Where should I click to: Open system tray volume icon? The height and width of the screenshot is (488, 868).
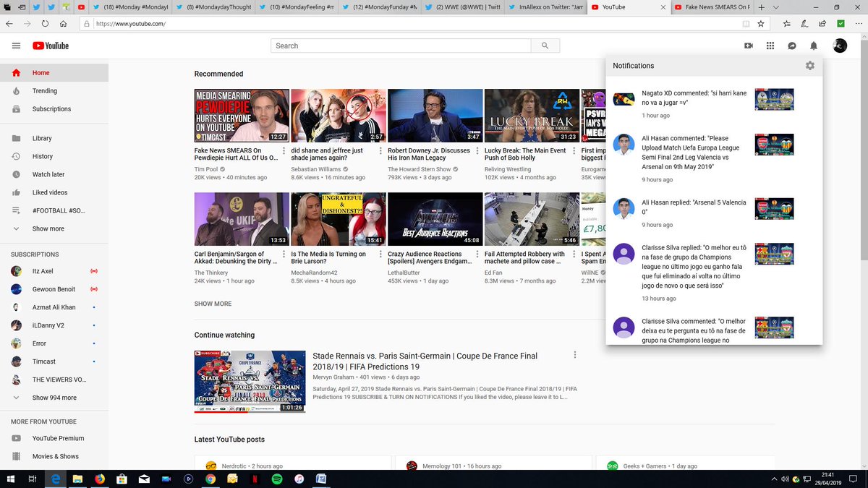pyautogui.click(x=785, y=479)
